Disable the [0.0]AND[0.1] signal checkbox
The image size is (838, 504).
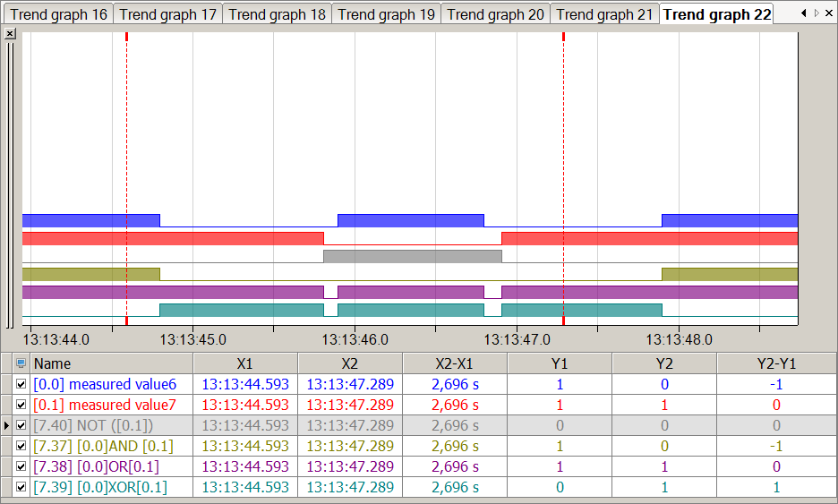21,446
